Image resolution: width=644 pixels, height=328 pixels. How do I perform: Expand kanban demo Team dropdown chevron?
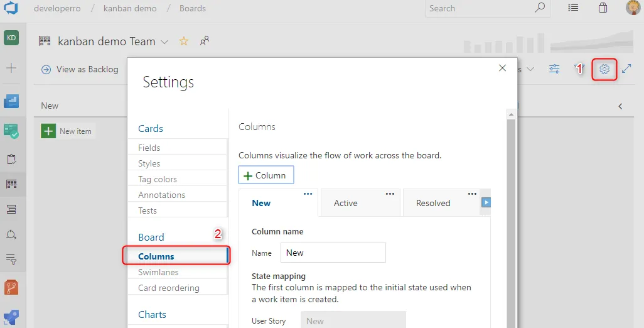coord(165,42)
